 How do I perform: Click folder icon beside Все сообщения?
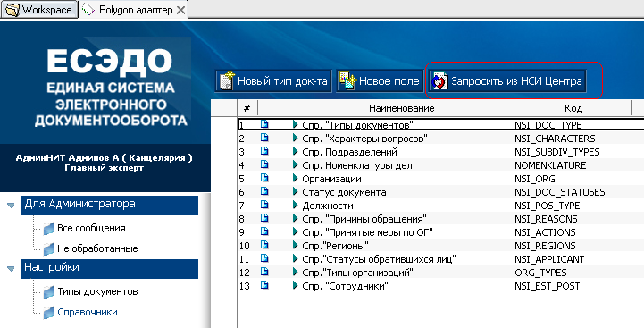point(49,228)
